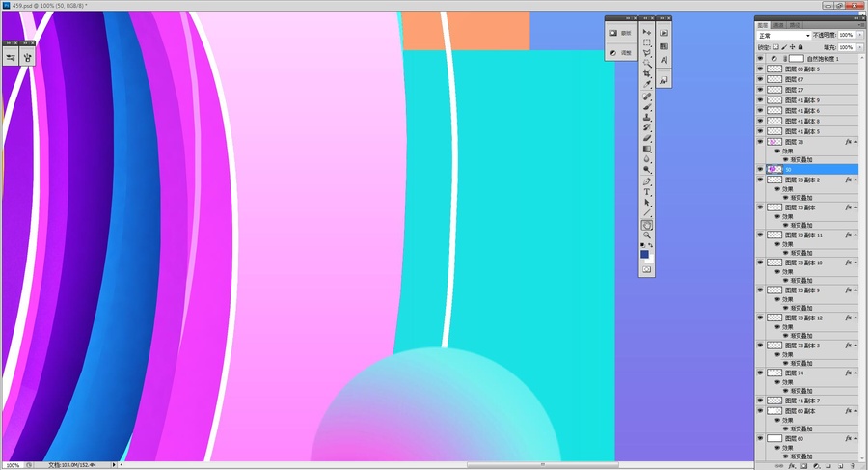Select the Move tool
This screenshot has width=868, height=470.
click(646, 32)
